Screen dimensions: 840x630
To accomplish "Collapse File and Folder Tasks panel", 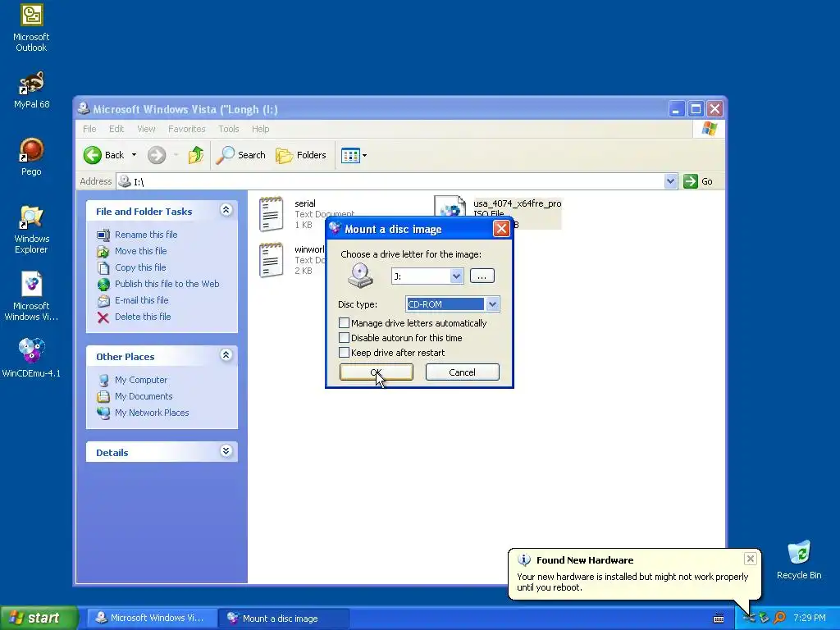I will tap(226, 210).
